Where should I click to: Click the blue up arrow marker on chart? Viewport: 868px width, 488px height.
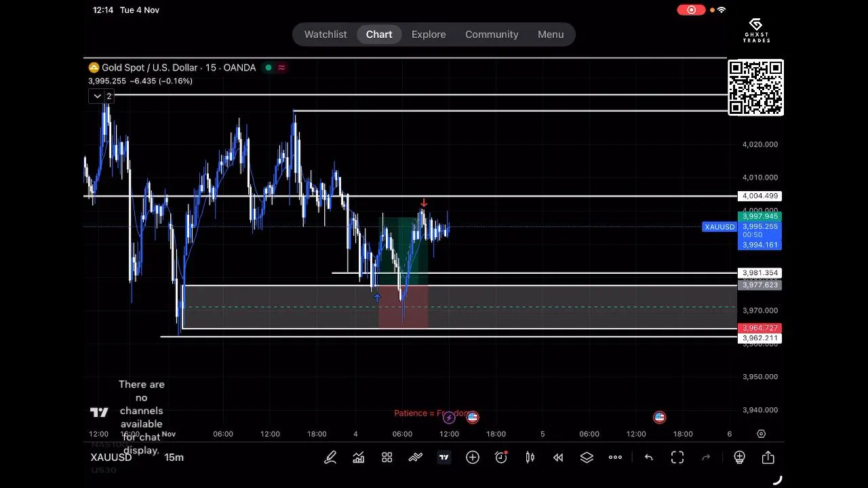tap(377, 298)
